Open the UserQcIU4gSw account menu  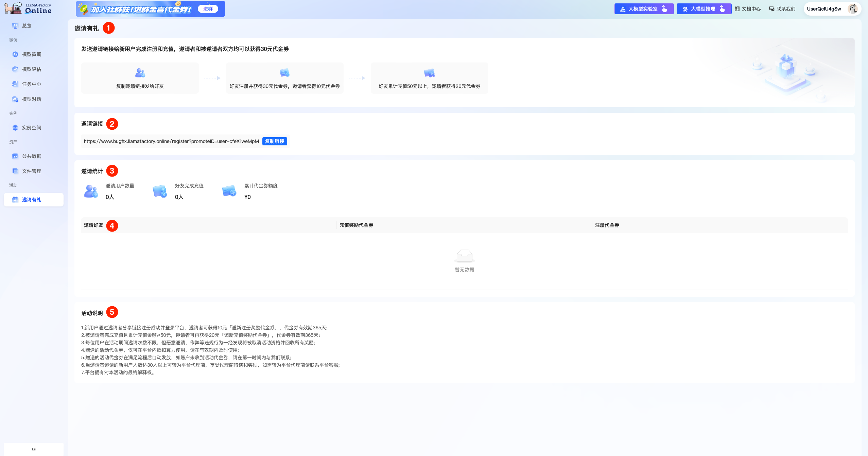(x=824, y=9)
